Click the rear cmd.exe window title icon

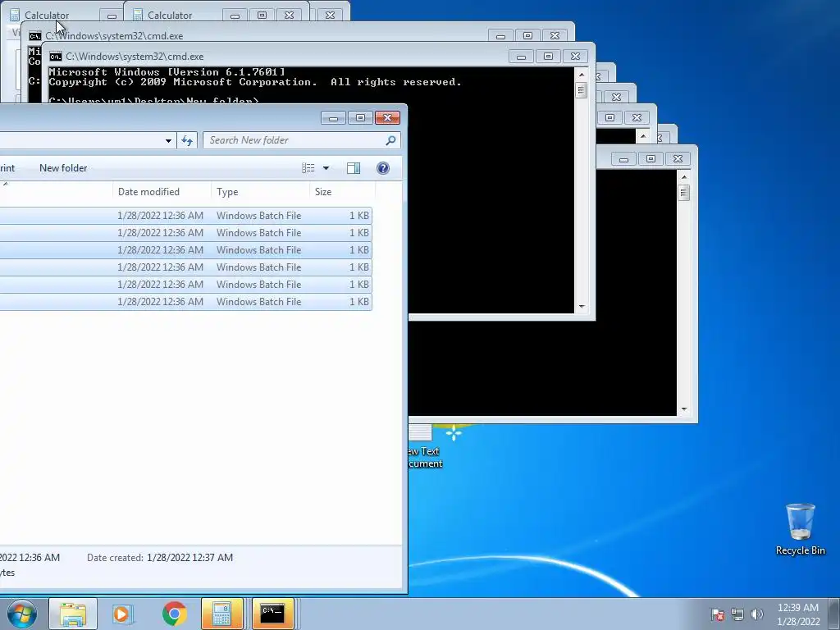coord(34,36)
